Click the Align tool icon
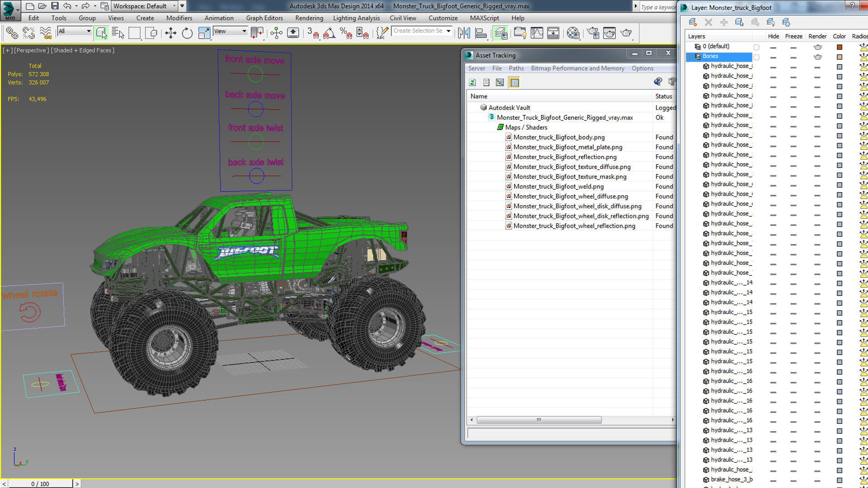 point(481,33)
